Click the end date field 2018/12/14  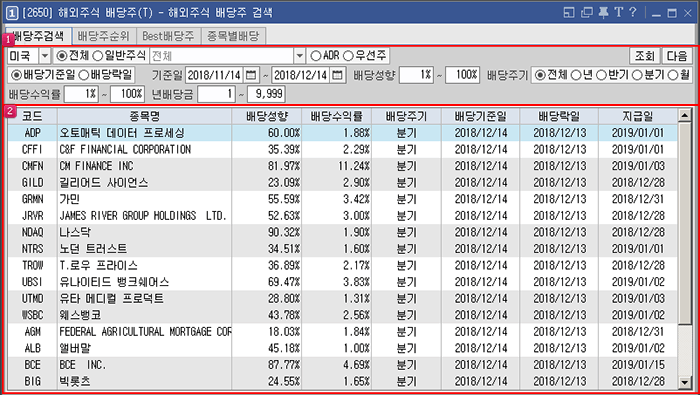301,75
